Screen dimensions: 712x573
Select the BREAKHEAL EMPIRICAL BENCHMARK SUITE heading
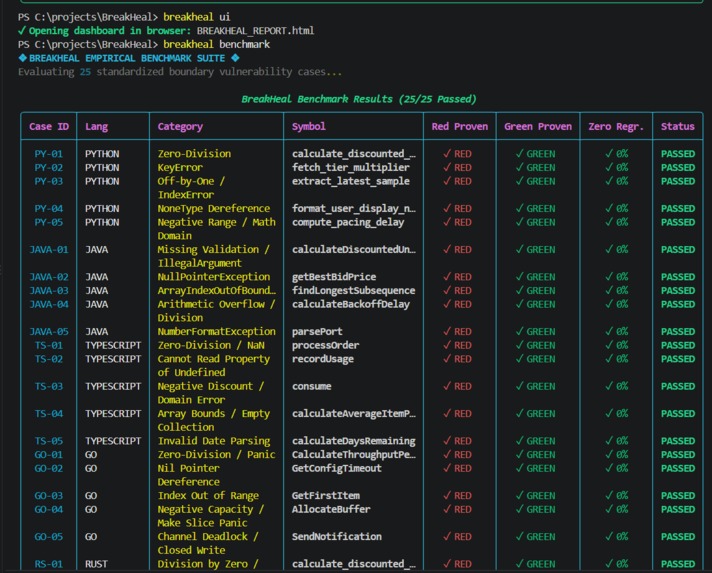[127, 58]
